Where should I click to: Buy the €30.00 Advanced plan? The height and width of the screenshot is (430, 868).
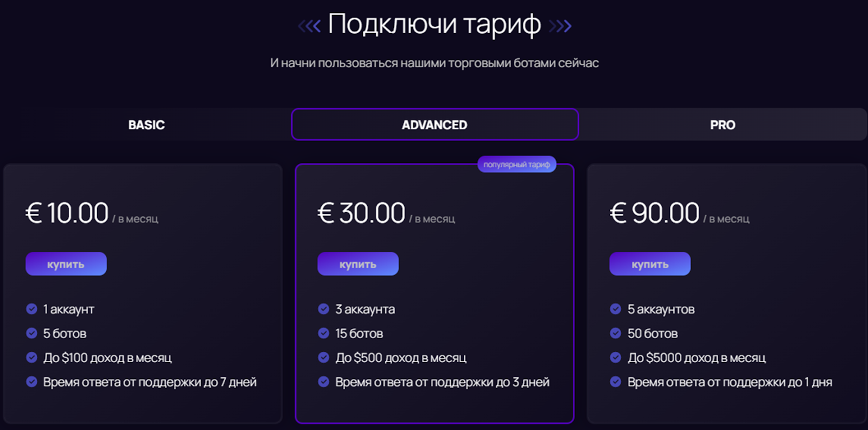coord(358,264)
